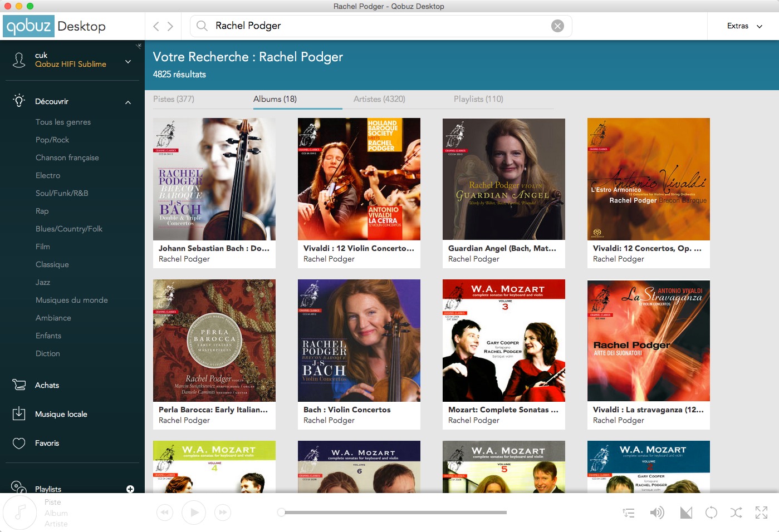
Task: Switch to Albums (18) tab
Action: pos(275,99)
